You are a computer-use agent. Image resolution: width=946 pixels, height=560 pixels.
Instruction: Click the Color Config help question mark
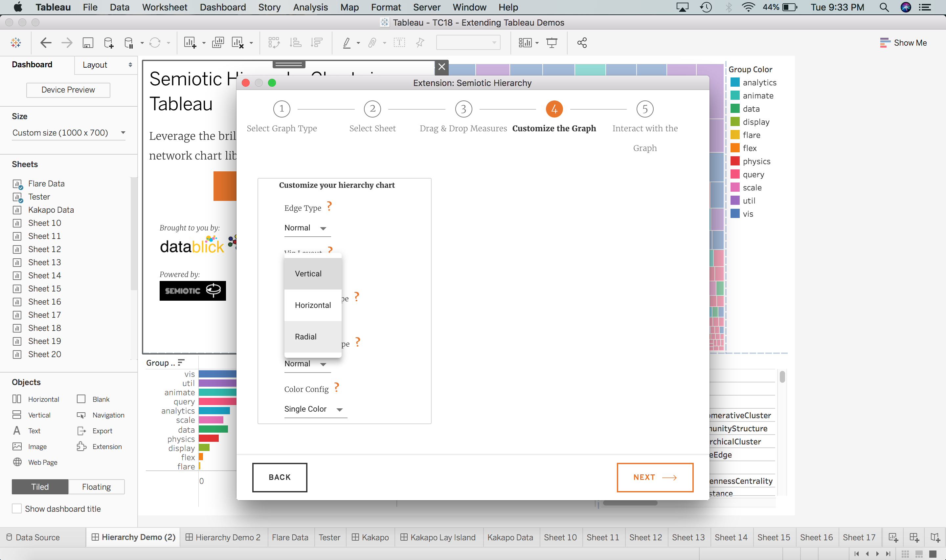tap(337, 387)
